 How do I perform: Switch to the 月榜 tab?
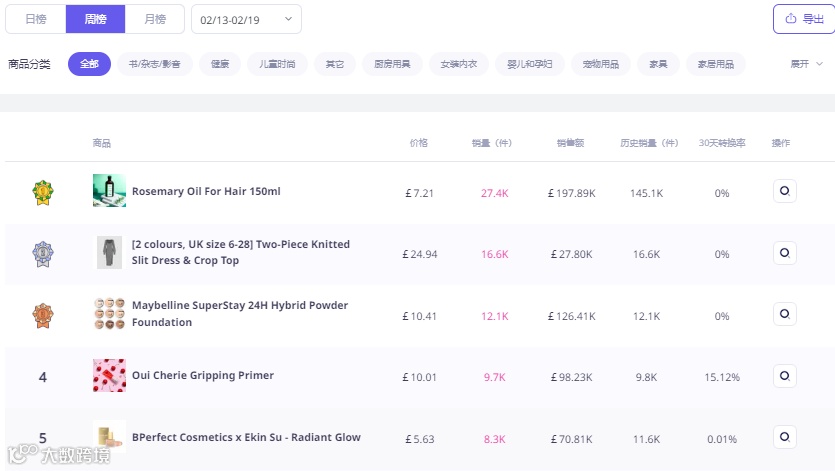[x=155, y=19]
